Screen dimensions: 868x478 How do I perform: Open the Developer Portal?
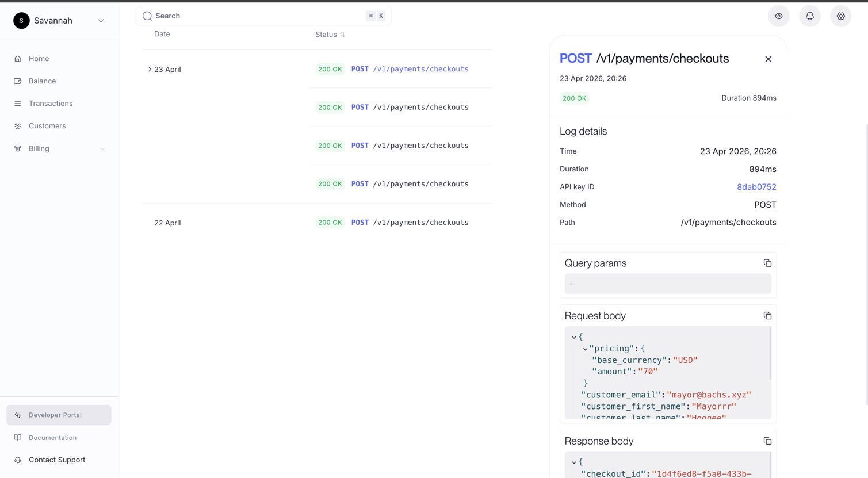[59, 415]
